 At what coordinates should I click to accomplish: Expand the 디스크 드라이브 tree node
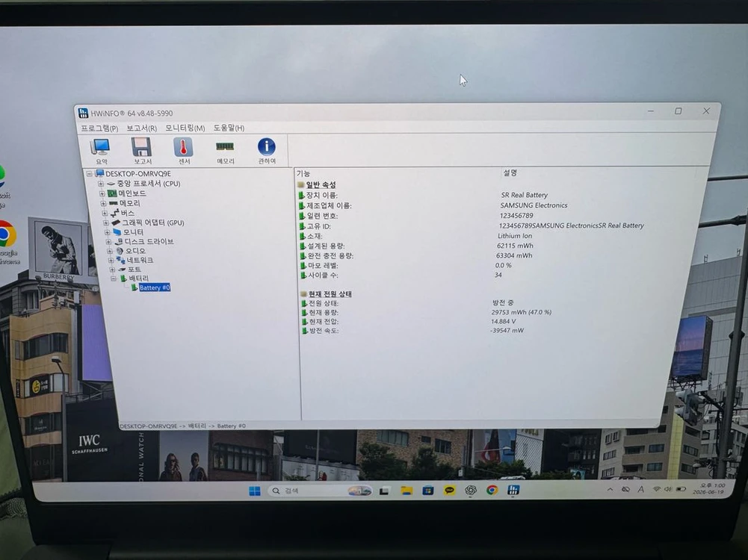(109, 242)
